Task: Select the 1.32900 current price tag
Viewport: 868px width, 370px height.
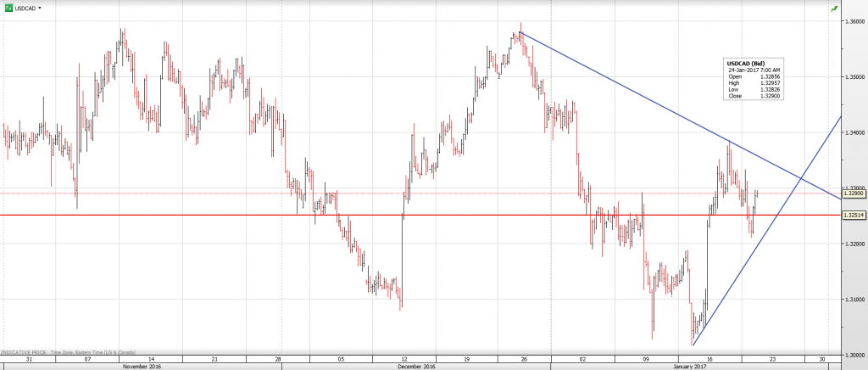Action: (854, 193)
